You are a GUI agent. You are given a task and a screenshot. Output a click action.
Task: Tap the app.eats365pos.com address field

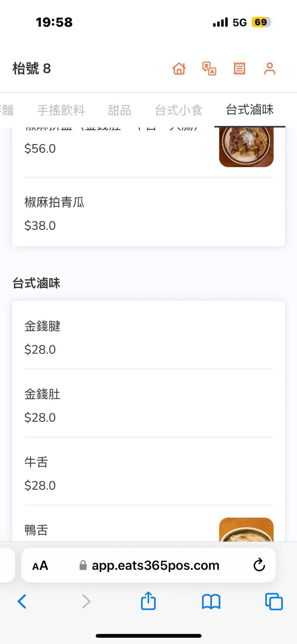pos(155,565)
